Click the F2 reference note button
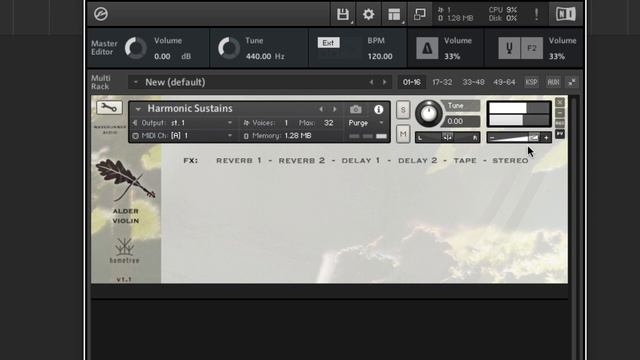Screen dimensions: 640x360 point(531,48)
